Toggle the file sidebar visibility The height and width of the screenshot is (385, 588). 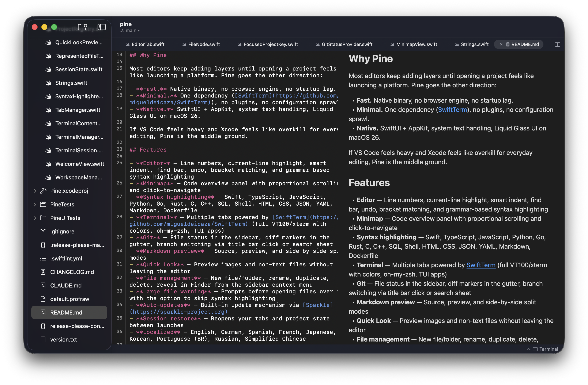pyautogui.click(x=101, y=27)
